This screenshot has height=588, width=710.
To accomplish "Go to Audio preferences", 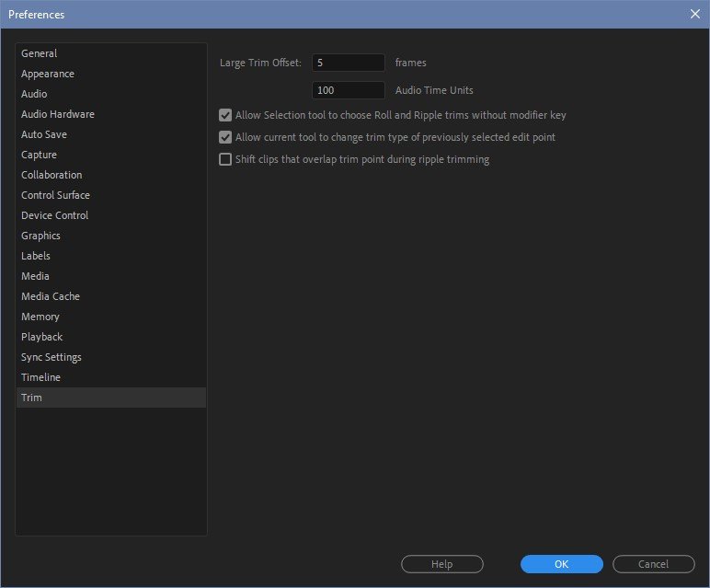I will pos(34,94).
